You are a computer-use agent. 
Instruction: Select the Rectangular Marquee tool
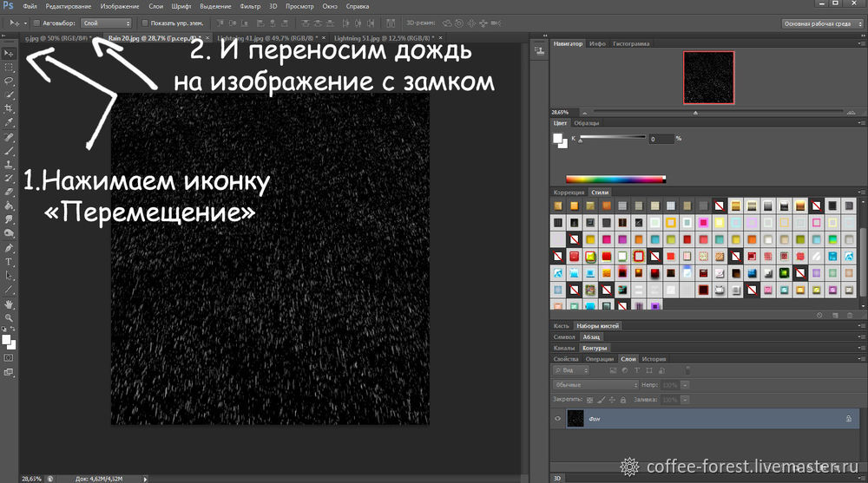[9, 67]
